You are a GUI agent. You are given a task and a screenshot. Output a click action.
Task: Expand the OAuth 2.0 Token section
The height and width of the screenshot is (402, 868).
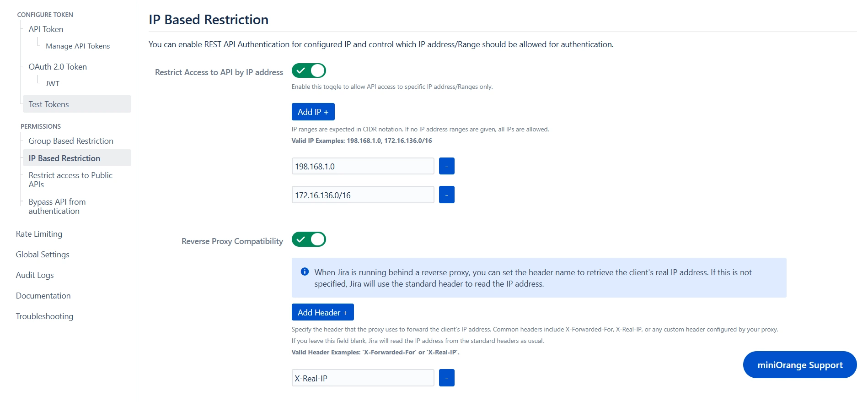57,66
